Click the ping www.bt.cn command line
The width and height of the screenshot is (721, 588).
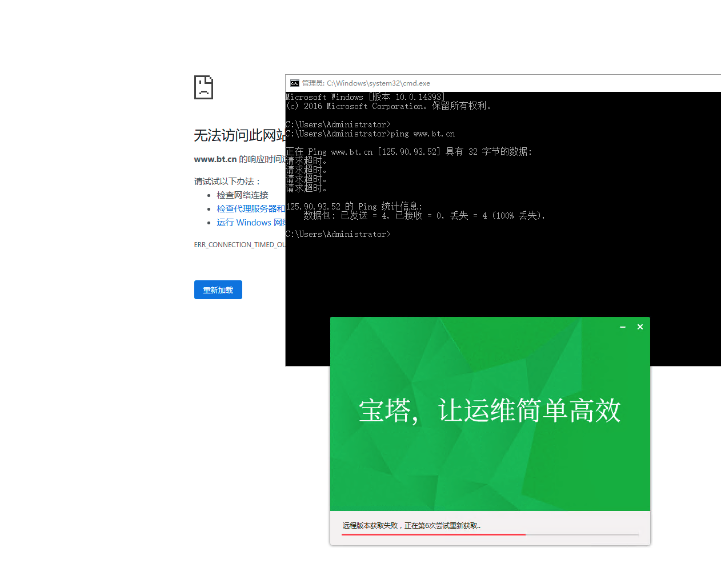coord(370,134)
